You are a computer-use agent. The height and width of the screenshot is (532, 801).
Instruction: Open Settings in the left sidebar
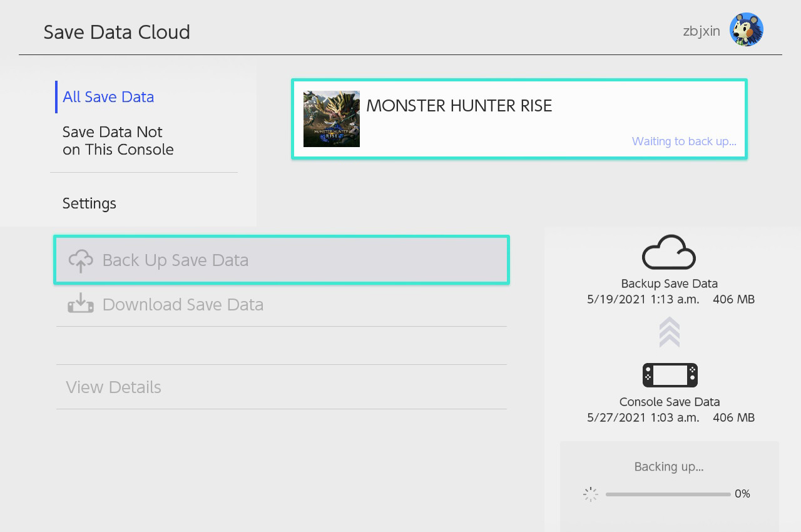pyautogui.click(x=89, y=203)
